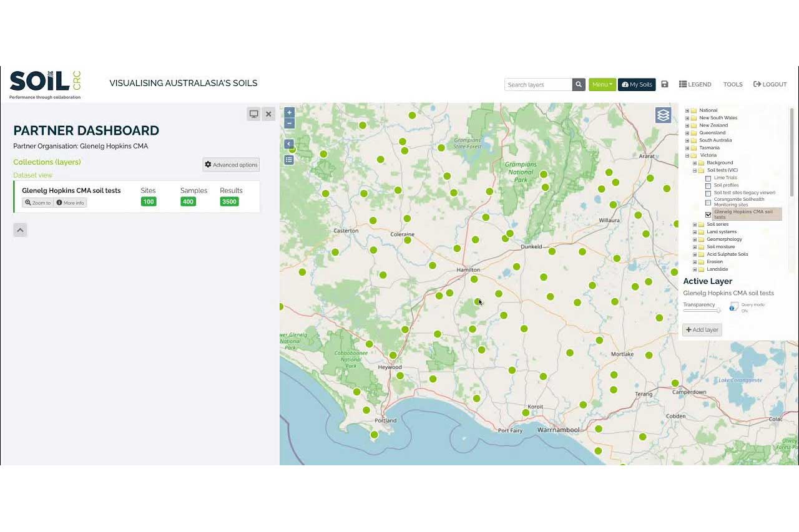The image size is (799, 532).
Task: Collapse the Soil tests (VIC) folder
Action: pyautogui.click(x=695, y=170)
